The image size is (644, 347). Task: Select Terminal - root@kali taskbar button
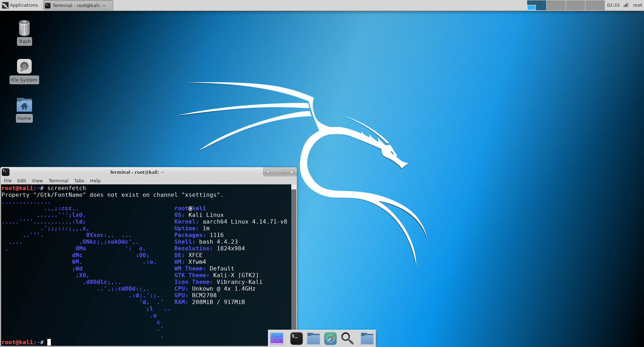tap(78, 5)
